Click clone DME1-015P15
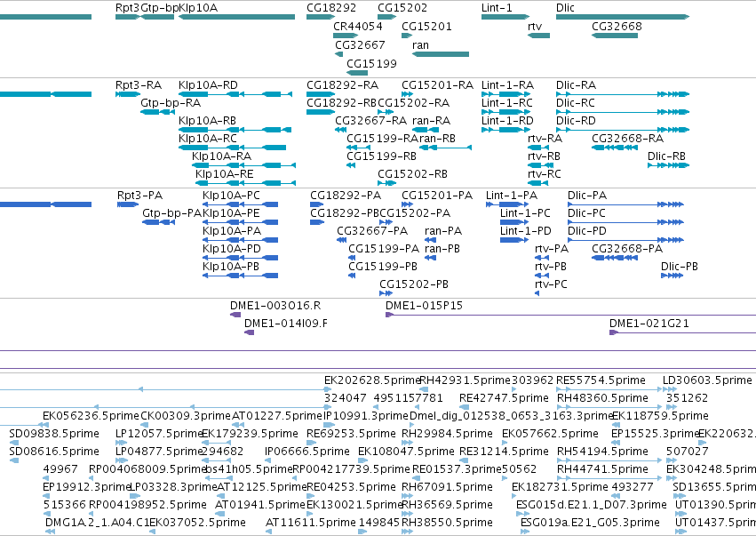Image resolution: width=756 pixels, height=536 pixels. (x=570, y=315)
